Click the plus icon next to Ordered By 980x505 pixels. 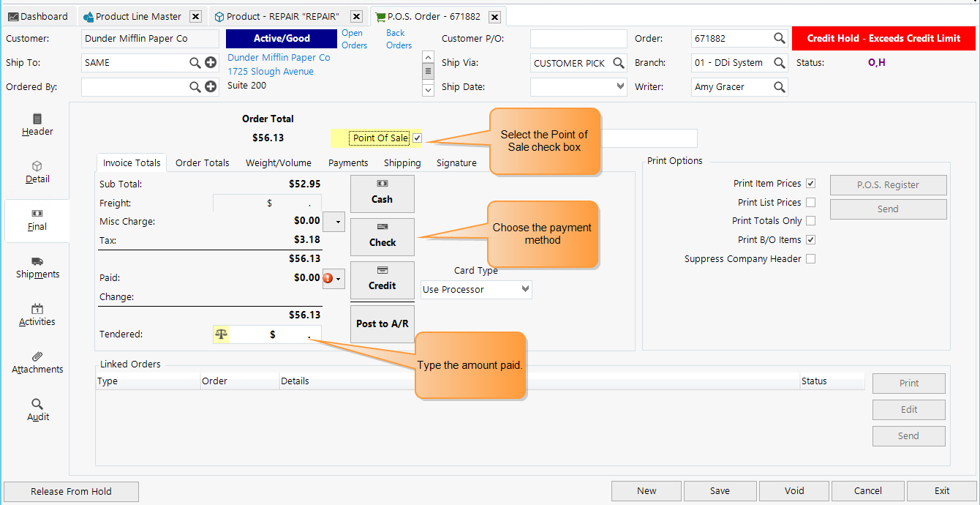click(211, 86)
